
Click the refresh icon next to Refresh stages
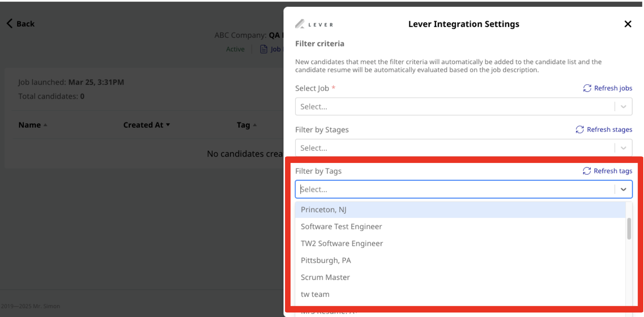click(580, 129)
